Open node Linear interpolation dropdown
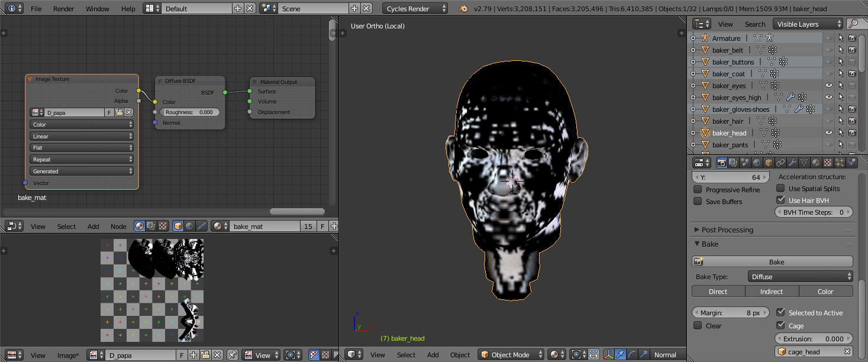Screen dimensions: 868x362 click(x=82, y=136)
